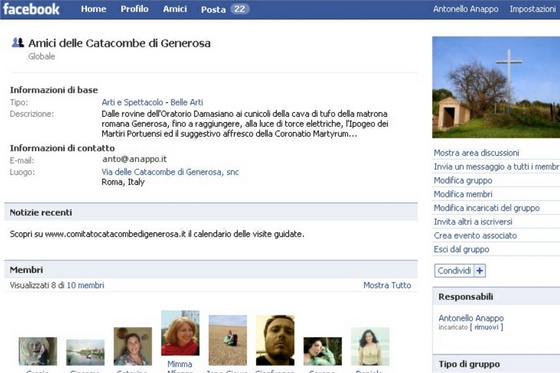Click the Informazioni di contatto heading
The width and height of the screenshot is (560, 373).
click(x=62, y=148)
